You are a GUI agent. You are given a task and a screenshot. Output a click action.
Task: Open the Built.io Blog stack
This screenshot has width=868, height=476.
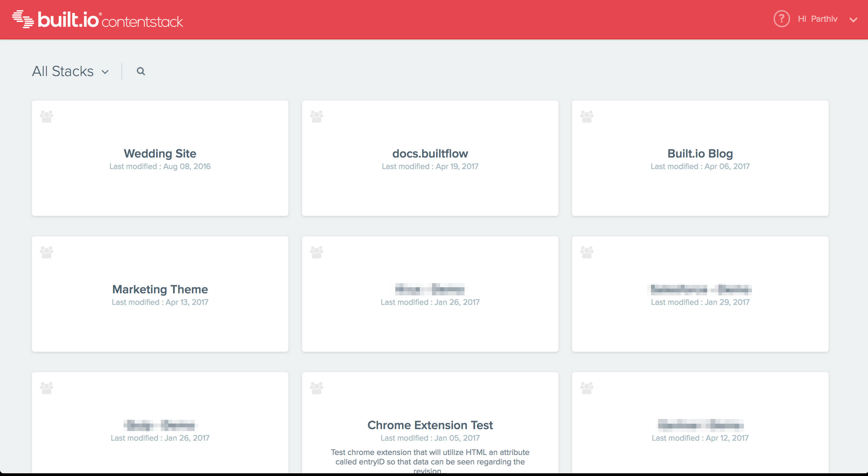700,154
